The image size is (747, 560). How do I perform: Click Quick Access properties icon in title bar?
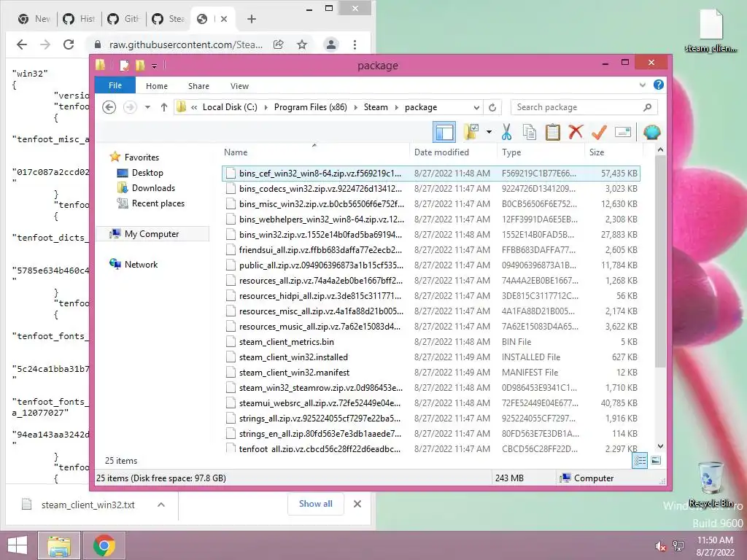(x=125, y=65)
